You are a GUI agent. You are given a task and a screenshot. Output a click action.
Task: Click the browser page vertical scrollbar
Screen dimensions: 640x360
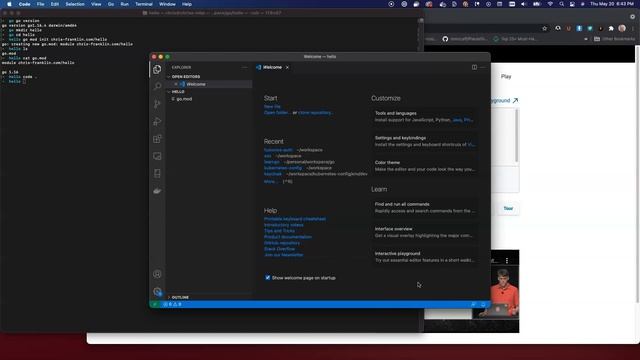click(x=637, y=175)
